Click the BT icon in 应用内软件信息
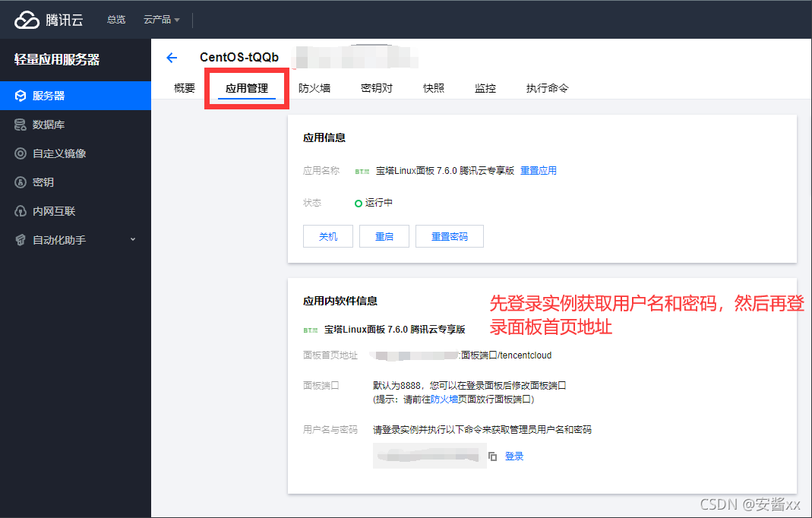The height and width of the screenshot is (518, 812). pyautogui.click(x=310, y=330)
